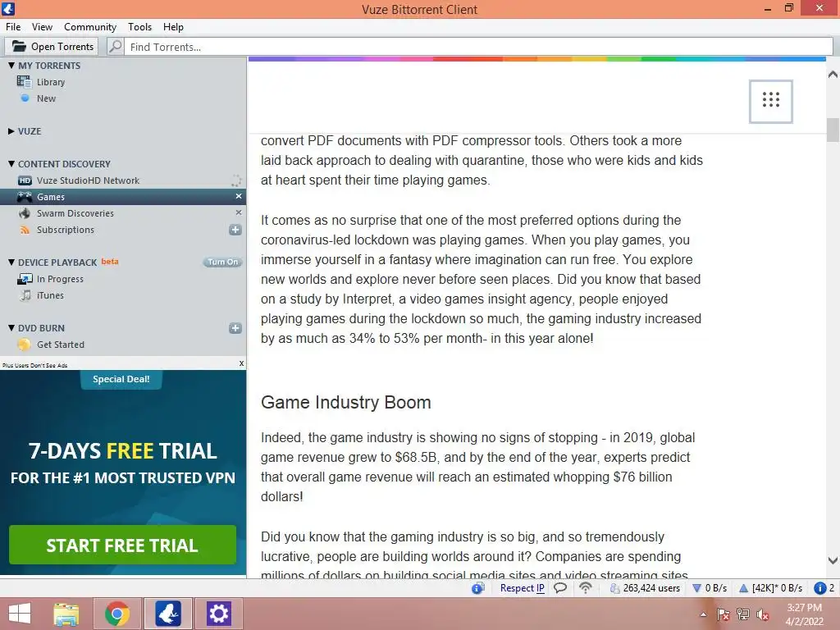
Task: Click the DVD Burn Get Started disc icon
Action: coord(24,345)
